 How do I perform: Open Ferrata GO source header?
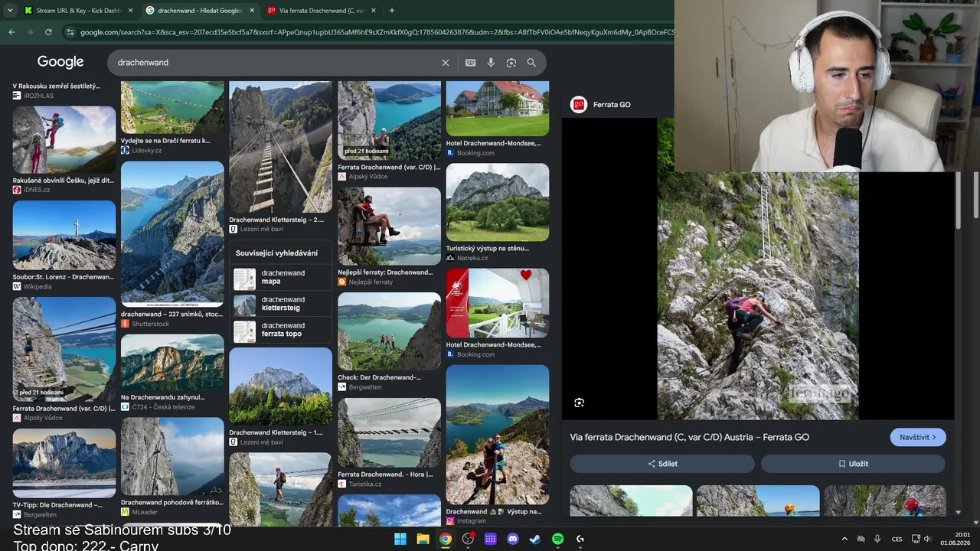(x=602, y=105)
